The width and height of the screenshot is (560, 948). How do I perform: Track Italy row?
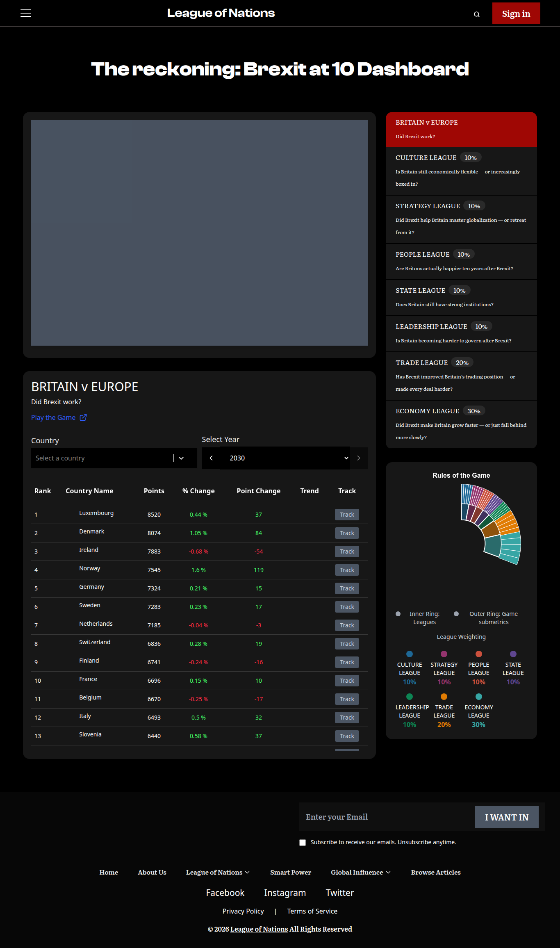[347, 718]
